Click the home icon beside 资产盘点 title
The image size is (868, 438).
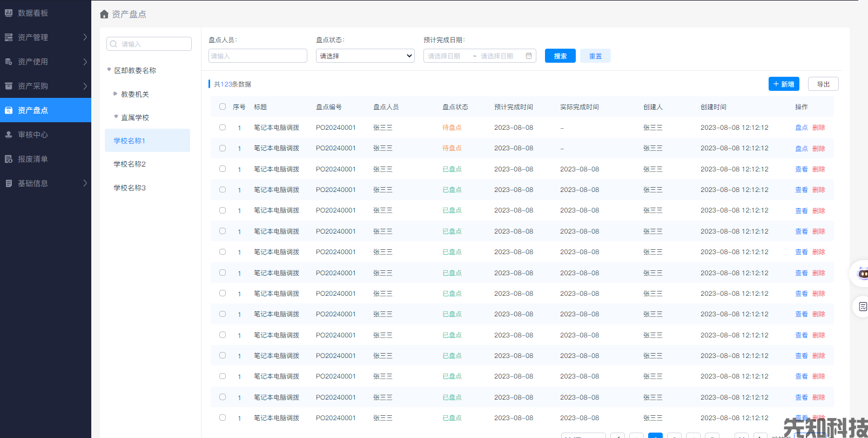[104, 14]
